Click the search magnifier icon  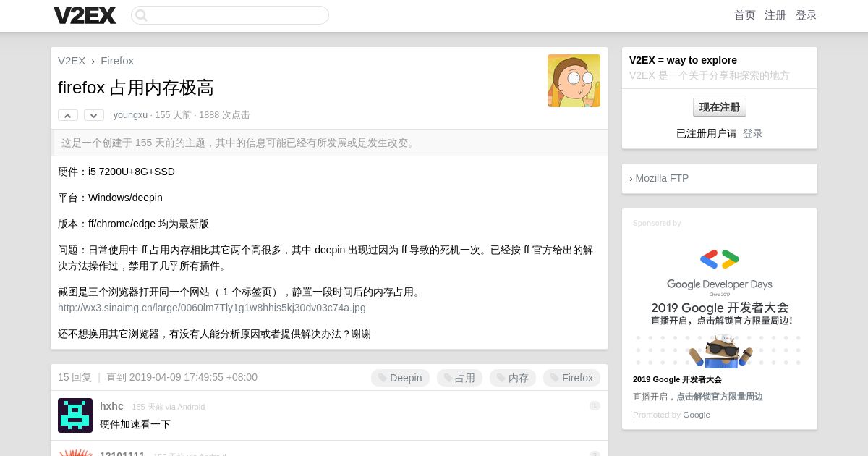click(142, 15)
